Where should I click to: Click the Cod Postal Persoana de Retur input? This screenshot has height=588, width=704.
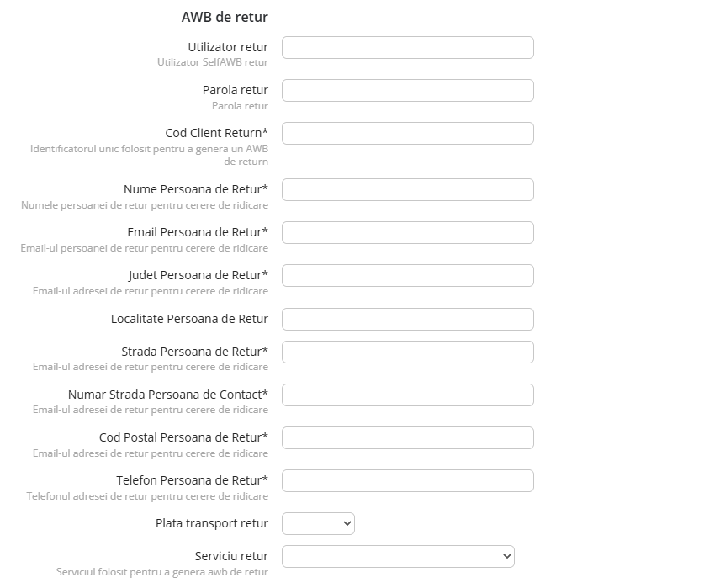pyautogui.click(x=407, y=438)
